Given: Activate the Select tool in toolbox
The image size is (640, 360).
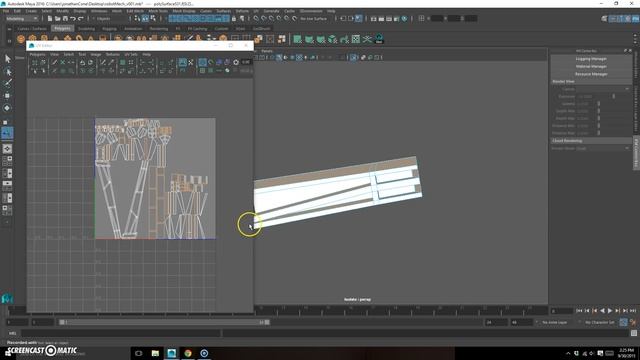Looking at the screenshot, I should pyautogui.click(x=7, y=59).
